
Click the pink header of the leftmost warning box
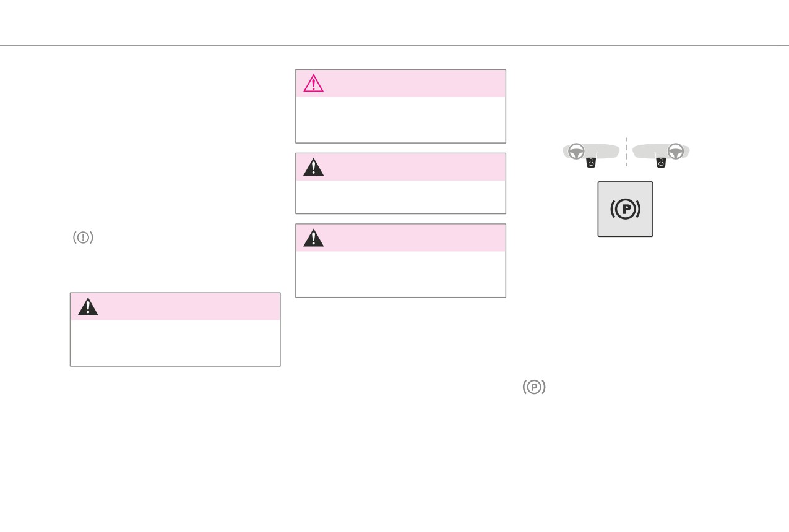pos(175,307)
